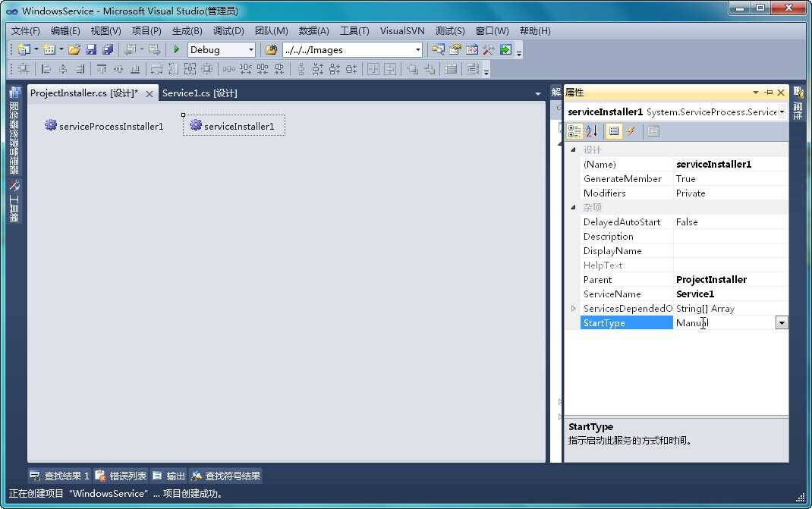Screen dimensions: 812x509
Task: Click the green arrow Start Page toolbar icon
Action: 505,50
